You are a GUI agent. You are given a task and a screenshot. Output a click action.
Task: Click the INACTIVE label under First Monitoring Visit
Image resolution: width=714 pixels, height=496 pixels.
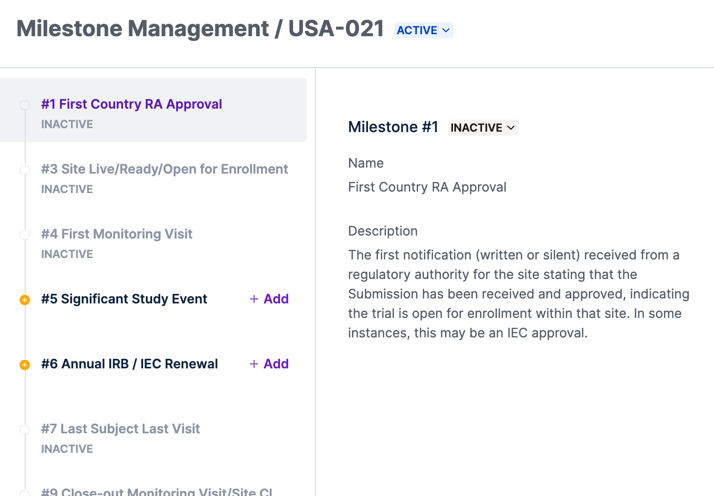[x=67, y=254]
